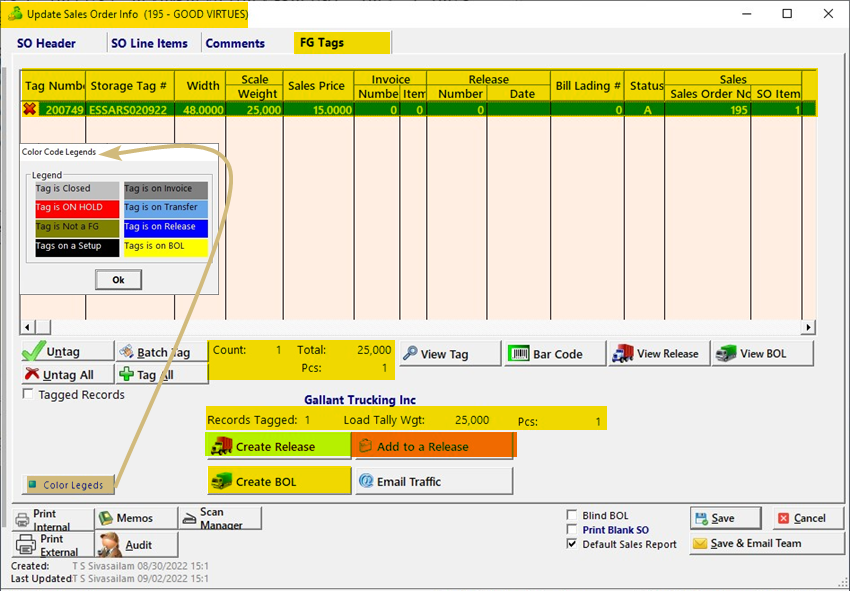Click the ESSARS020922 storage tag cell
This screenshot has height=591, width=850.
tap(130, 110)
